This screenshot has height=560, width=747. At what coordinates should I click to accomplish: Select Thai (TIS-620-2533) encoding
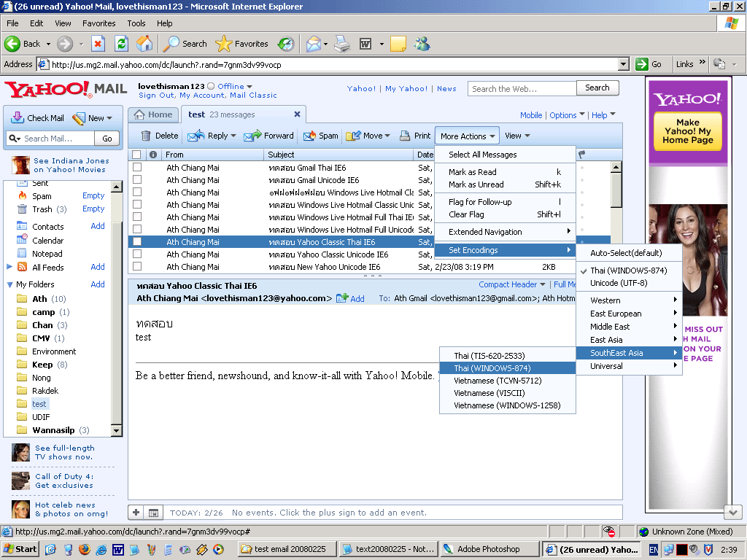tap(508, 356)
